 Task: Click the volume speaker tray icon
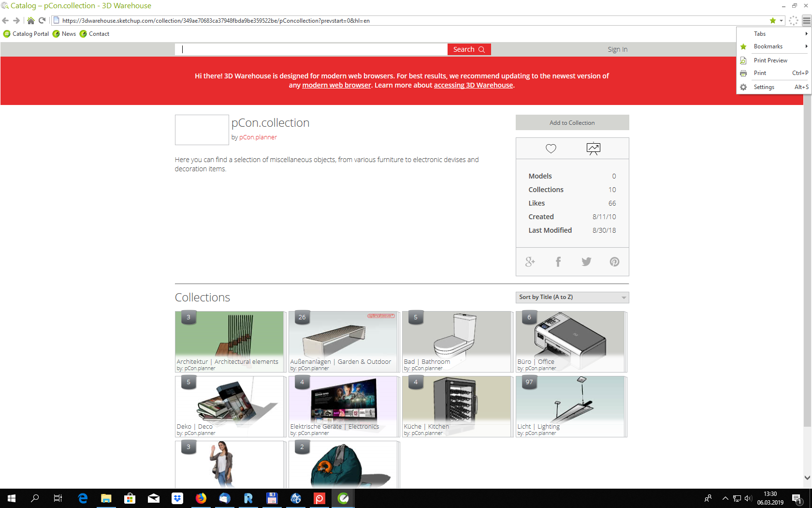tap(748, 498)
